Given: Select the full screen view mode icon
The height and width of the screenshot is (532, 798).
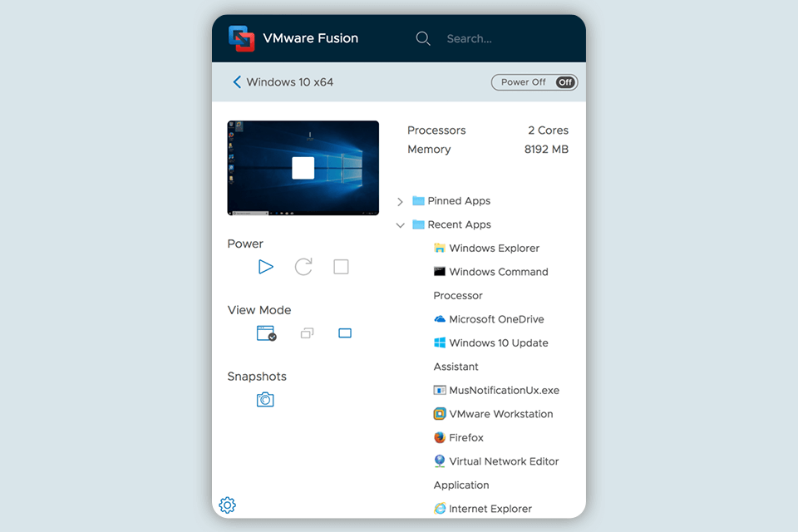Looking at the screenshot, I should point(345,333).
